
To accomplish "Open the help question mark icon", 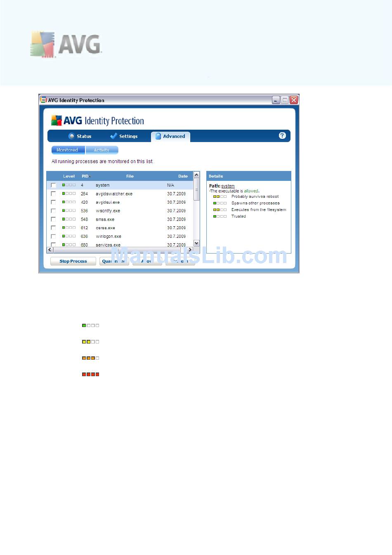I will 282,135.
